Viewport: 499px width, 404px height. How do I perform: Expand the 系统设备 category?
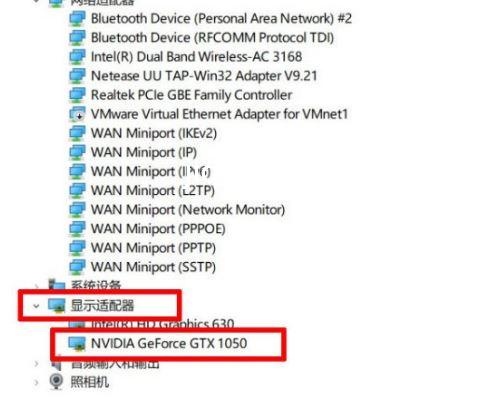coord(36,286)
